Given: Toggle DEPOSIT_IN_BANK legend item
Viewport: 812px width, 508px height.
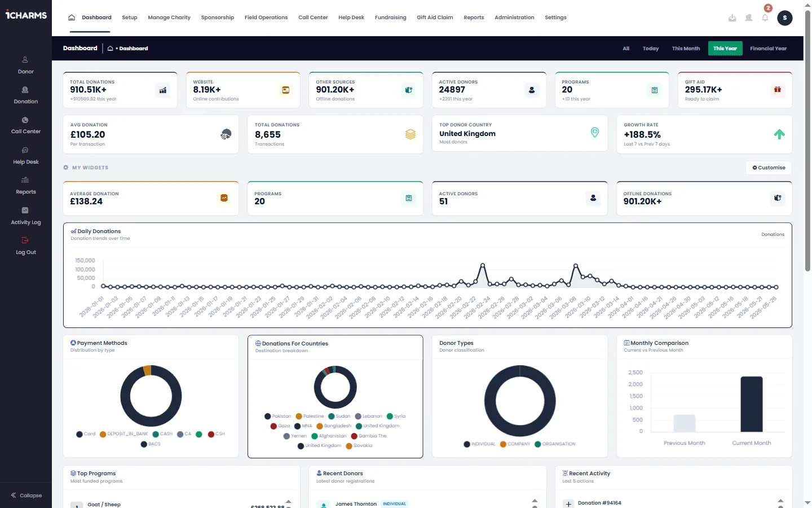Looking at the screenshot, I should 123,434.
